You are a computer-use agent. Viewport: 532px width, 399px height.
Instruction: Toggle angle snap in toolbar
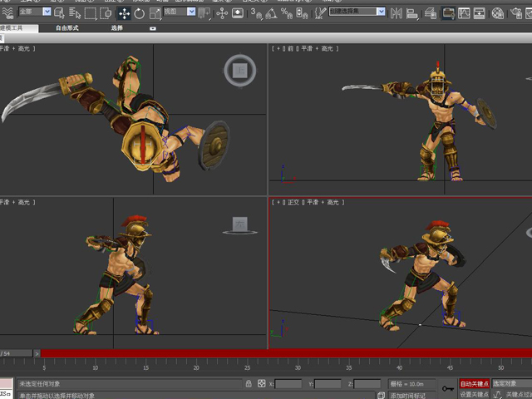271,13
